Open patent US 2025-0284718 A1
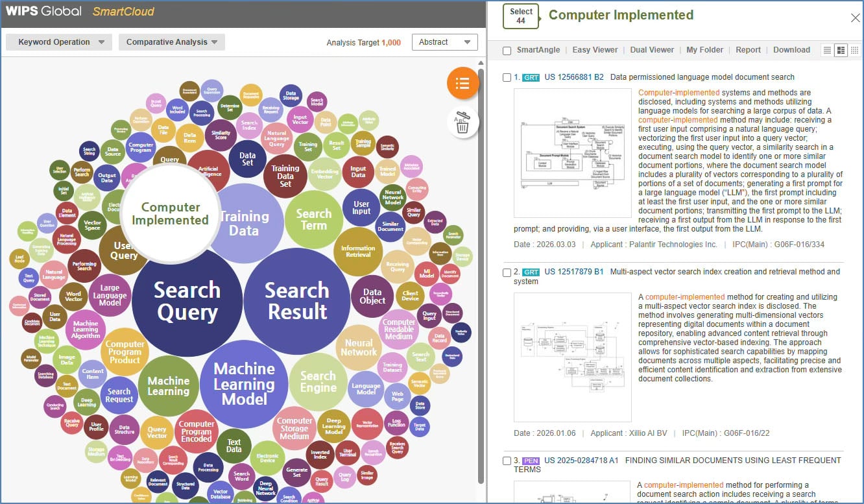The width and height of the screenshot is (864, 504). tap(581, 461)
